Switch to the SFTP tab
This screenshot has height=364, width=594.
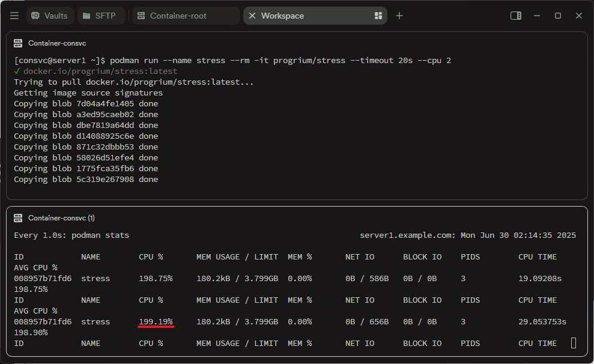[x=101, y=16]
